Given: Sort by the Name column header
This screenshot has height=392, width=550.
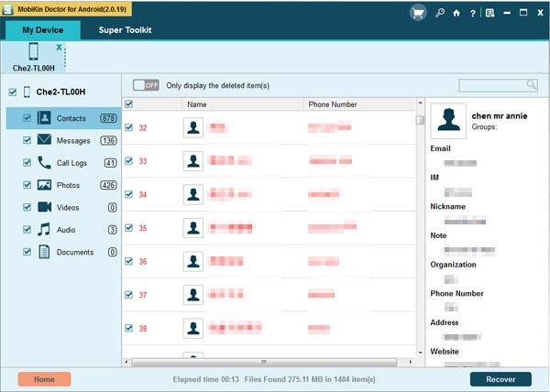Looking at the screenshot, I should click(243, 104).
